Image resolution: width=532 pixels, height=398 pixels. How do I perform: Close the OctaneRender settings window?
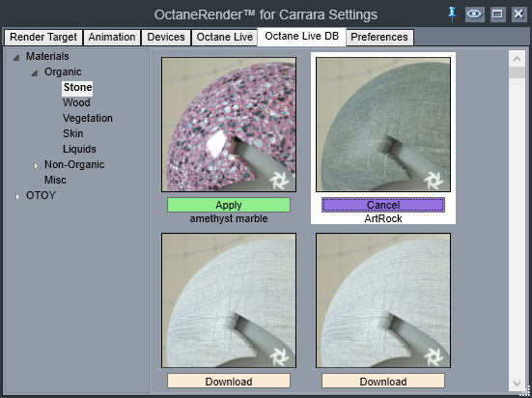click(x=518, y=14)
